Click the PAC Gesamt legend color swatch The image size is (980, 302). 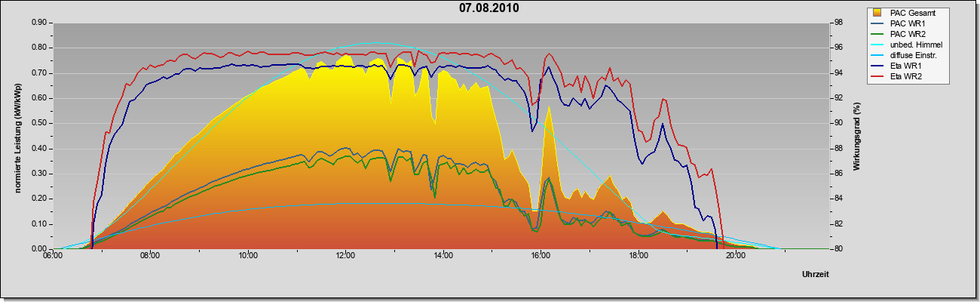pyautogui.click(x=877, y=13)
